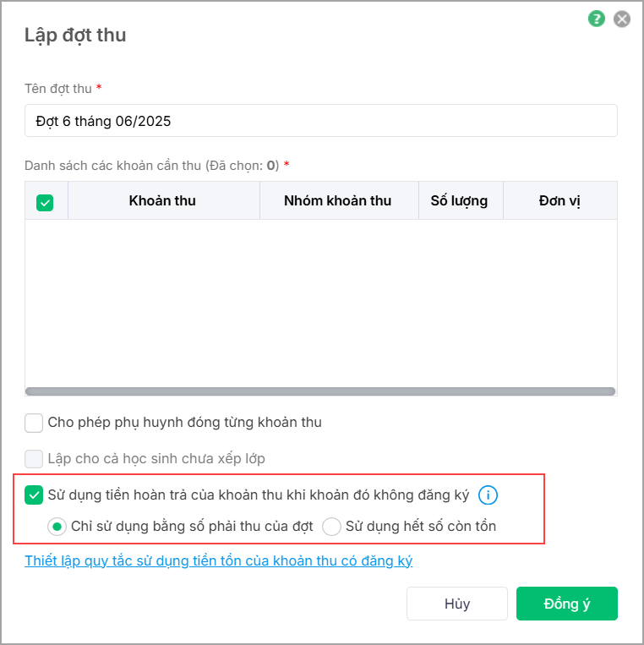The image size is (644, 645).
Task: Click the Khoản thu column header
Action: (x=162, y=201)
